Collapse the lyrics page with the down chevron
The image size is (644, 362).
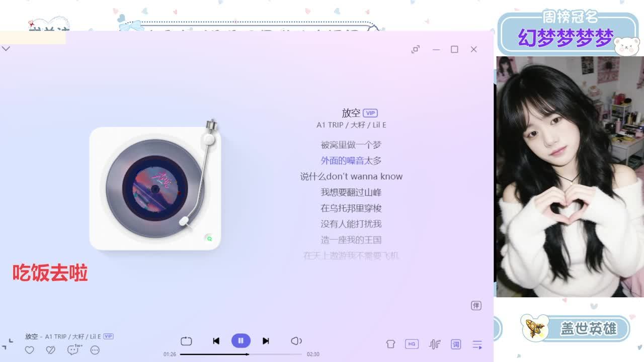(x=6, y=49)
